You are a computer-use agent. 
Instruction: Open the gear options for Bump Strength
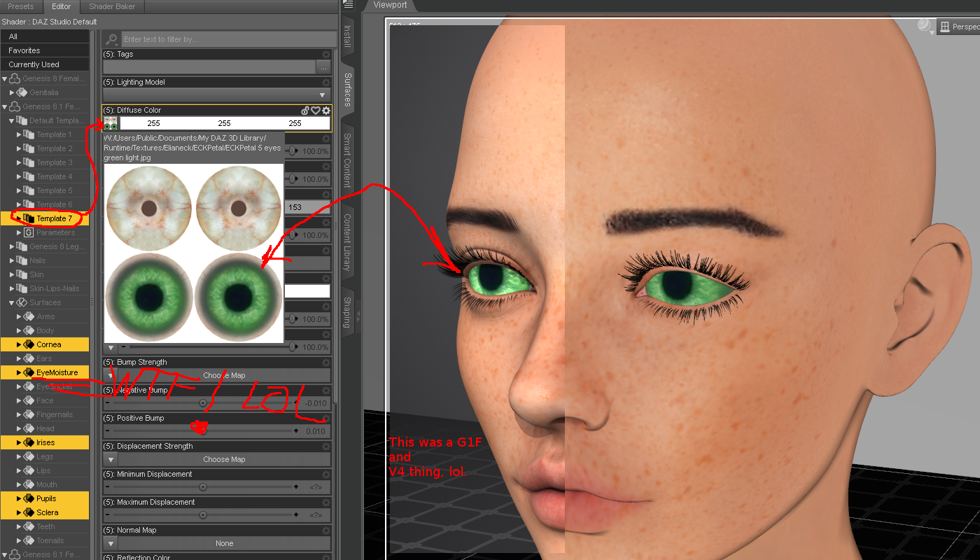(325, 362)
